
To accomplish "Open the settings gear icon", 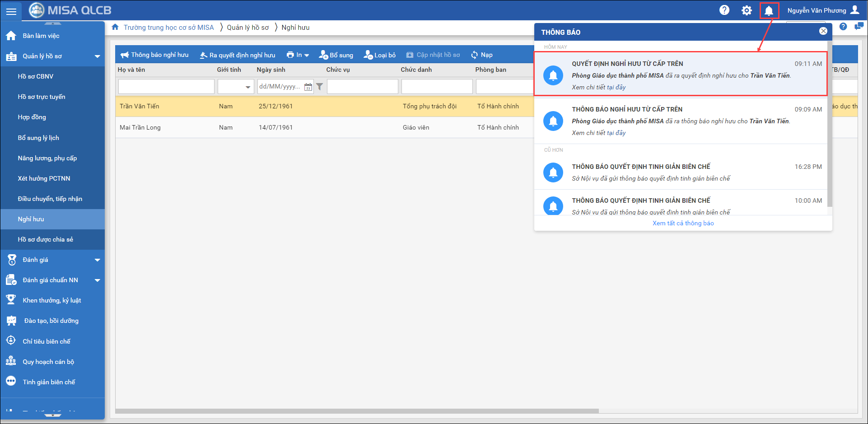I will click(x=747, y=10).
